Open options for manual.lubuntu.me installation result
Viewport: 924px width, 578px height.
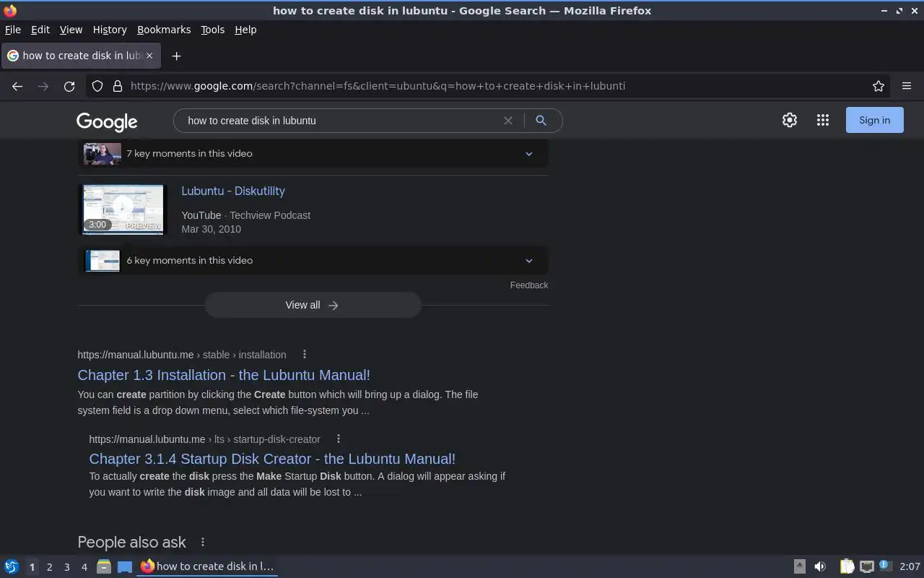tap(305, 354)
